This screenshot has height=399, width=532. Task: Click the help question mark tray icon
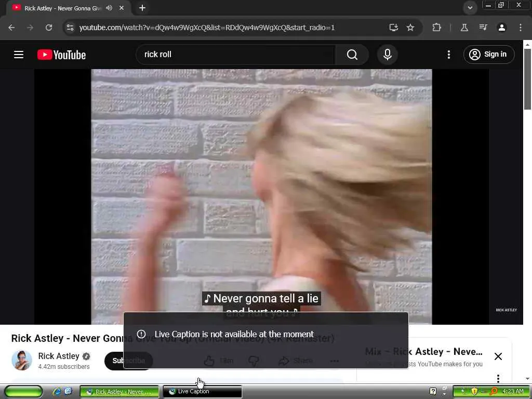433,391
